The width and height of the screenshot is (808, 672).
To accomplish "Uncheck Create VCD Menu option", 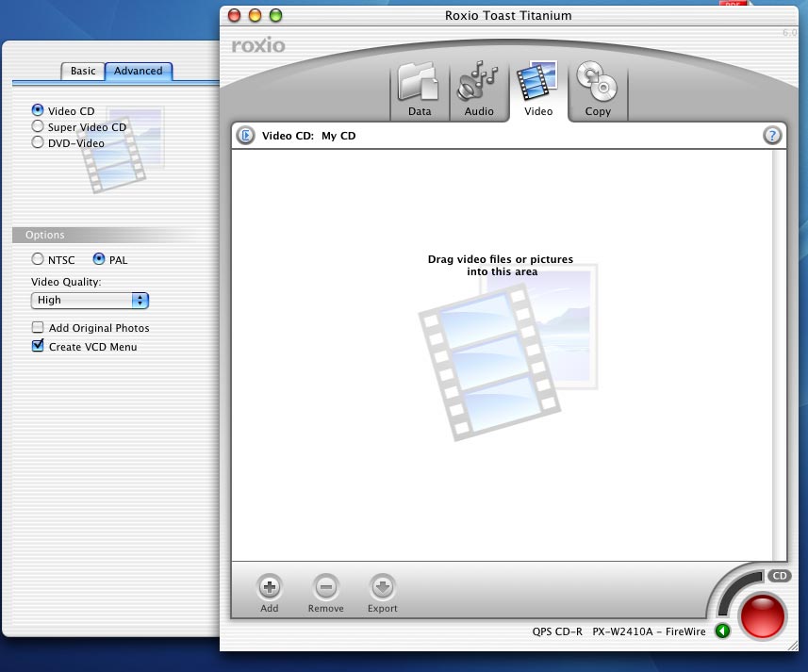I will pyautogui.click(x=38, y=346).
